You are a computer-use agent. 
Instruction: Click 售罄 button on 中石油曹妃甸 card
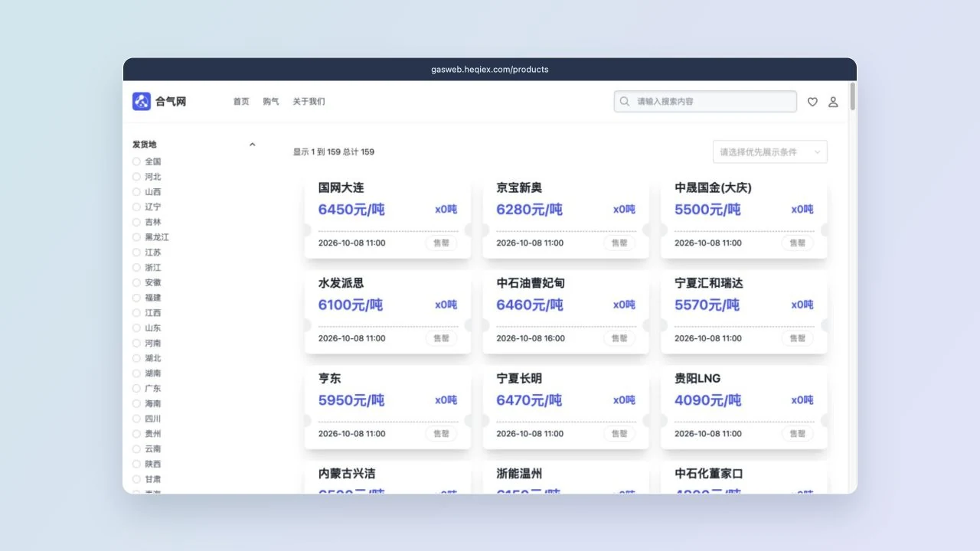(x=619, y=338)
